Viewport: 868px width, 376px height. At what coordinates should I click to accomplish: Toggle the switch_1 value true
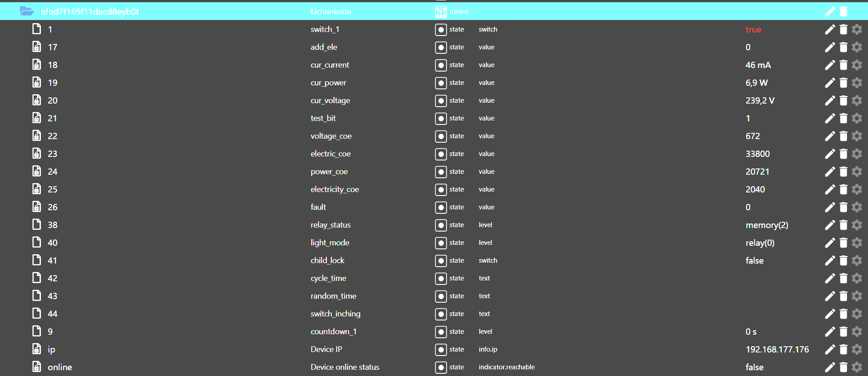(x=753, y=29)
